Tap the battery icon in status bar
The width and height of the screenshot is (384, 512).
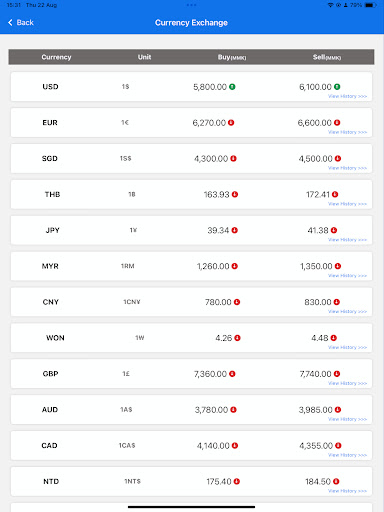(370, 5)
